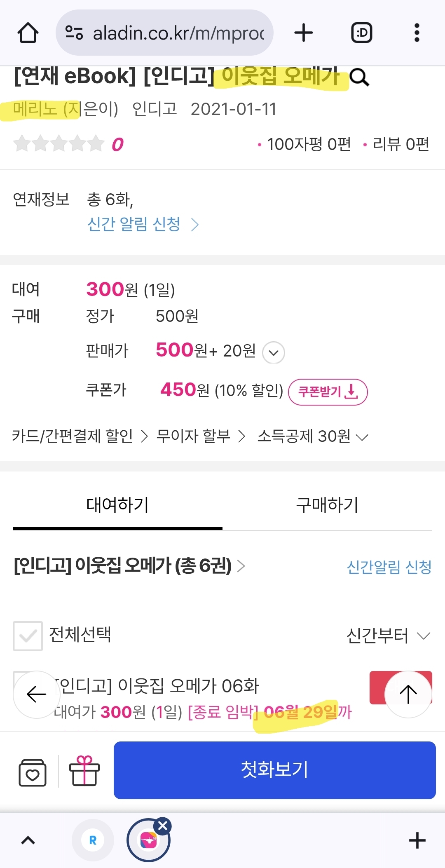445x868 pixels.
Task: Click the gift present icon
Action: click(x=84, y=771)
